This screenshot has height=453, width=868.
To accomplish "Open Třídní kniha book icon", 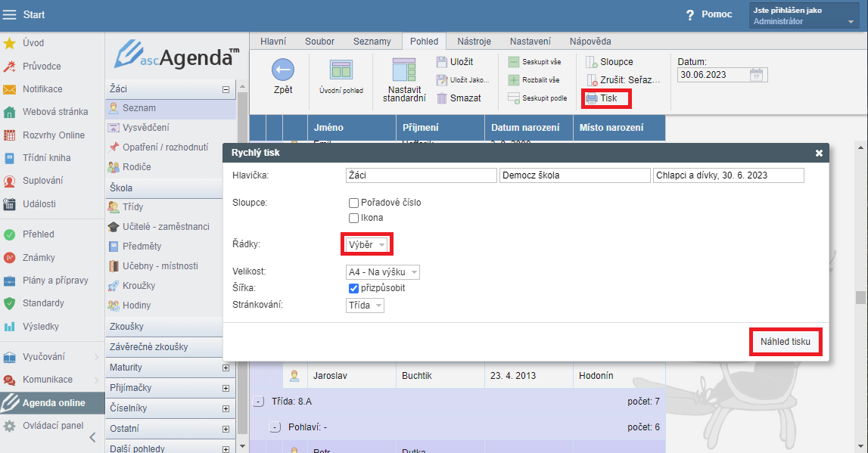I will pyautogui.click(x=9, y=157).
